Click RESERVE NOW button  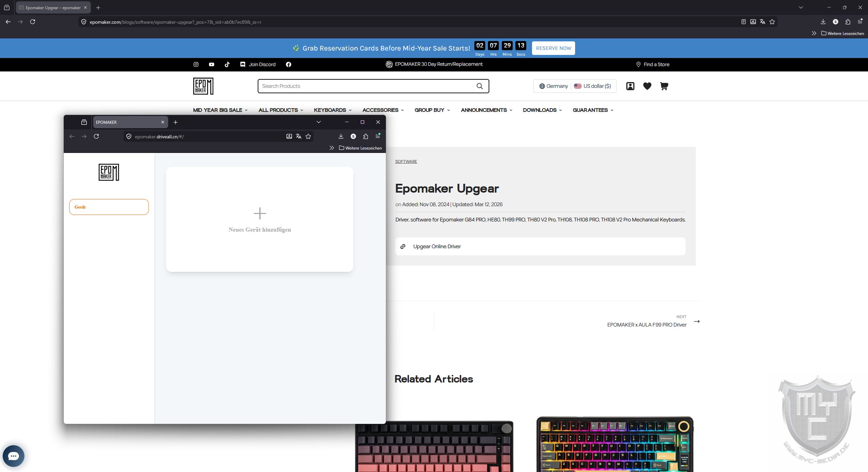(x=553, y=48)
